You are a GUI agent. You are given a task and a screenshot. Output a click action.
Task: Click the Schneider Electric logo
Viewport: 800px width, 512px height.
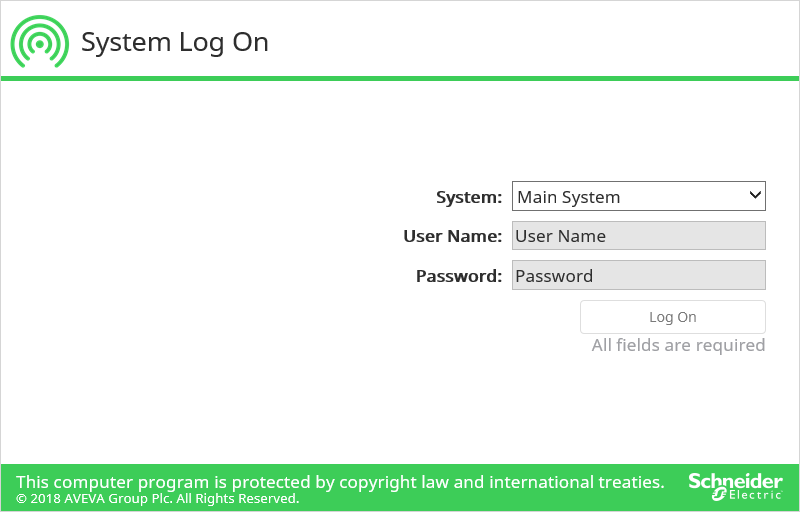[x=735, y=487]
